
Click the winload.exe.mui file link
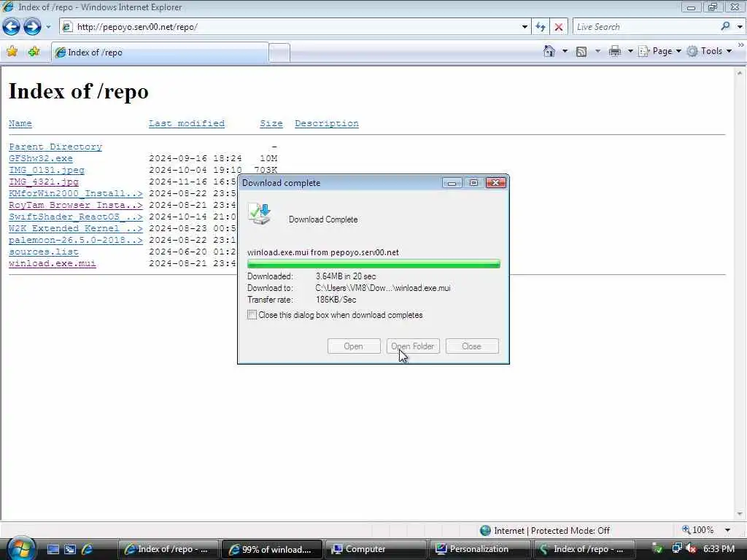tap(53, 263)
